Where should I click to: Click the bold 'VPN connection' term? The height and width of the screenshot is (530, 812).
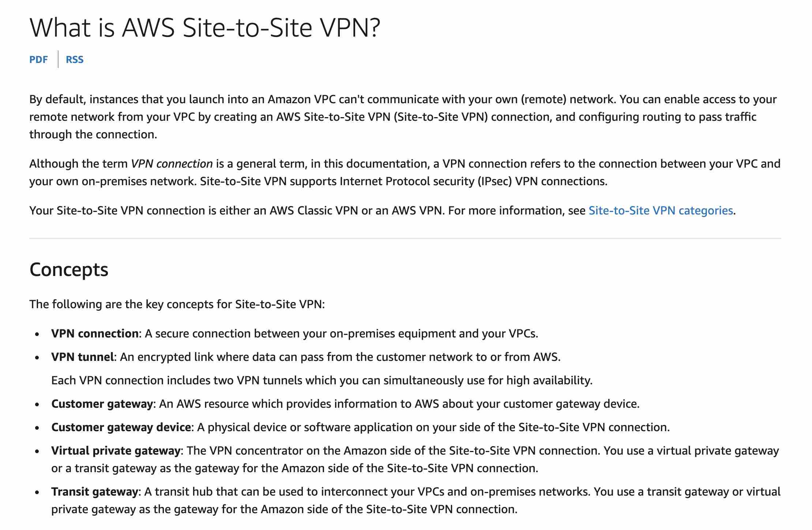point(95,333)
